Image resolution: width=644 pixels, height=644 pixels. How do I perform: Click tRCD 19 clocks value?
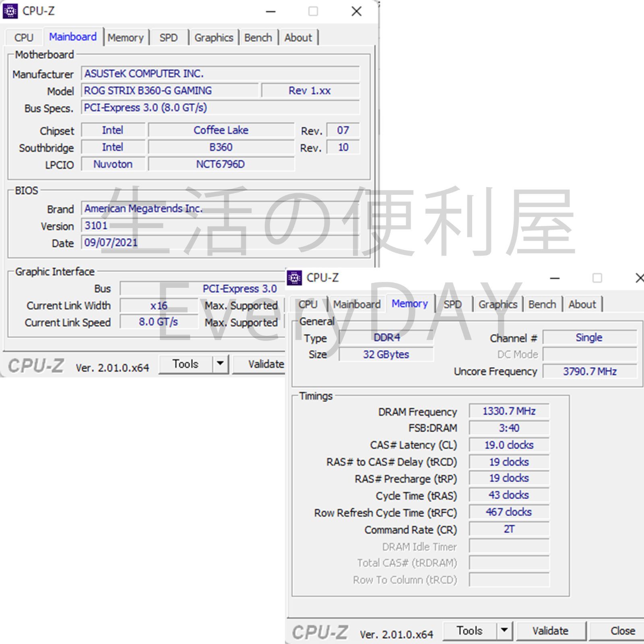[509, 462]
